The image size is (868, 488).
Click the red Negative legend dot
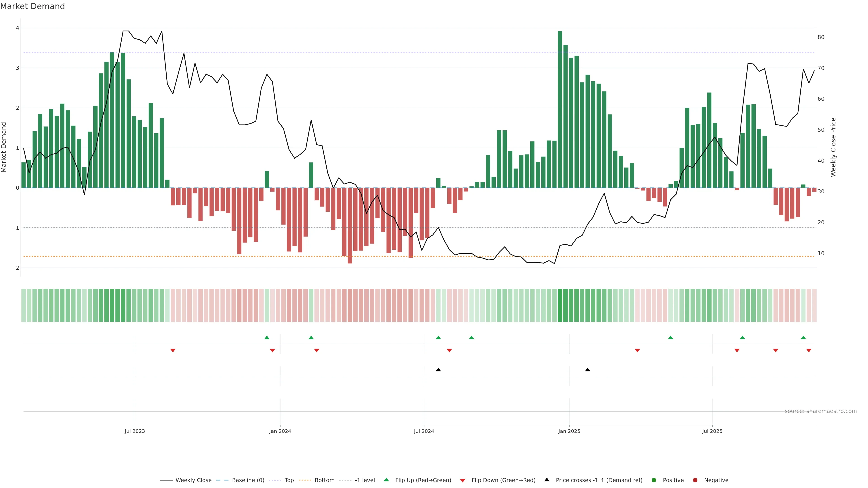(x=695, y=480)
